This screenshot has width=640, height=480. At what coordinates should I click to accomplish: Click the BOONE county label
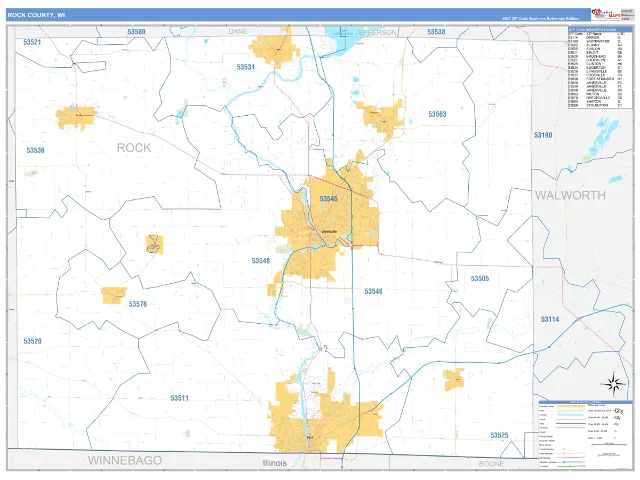coord(491,464)
